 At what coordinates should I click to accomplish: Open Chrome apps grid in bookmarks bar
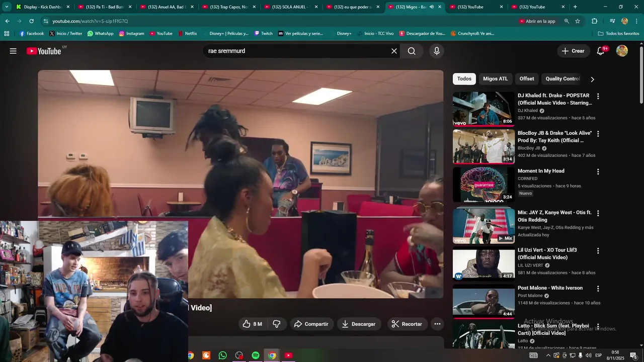pyautogui.click(x=7, y=33)
